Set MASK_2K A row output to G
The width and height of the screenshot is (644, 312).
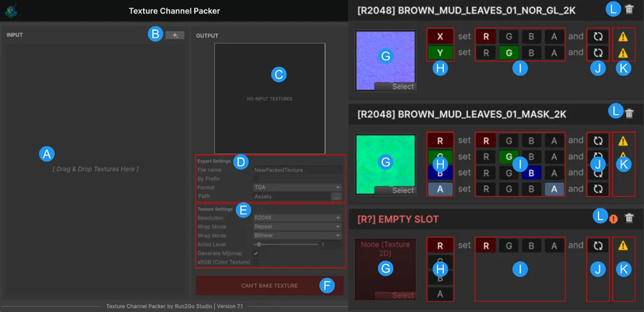(509, 189)
